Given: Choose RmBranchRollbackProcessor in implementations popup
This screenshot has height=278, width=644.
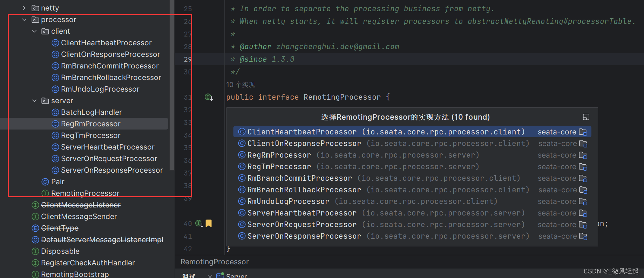Looking at the screenshot, I should point(412,190).
